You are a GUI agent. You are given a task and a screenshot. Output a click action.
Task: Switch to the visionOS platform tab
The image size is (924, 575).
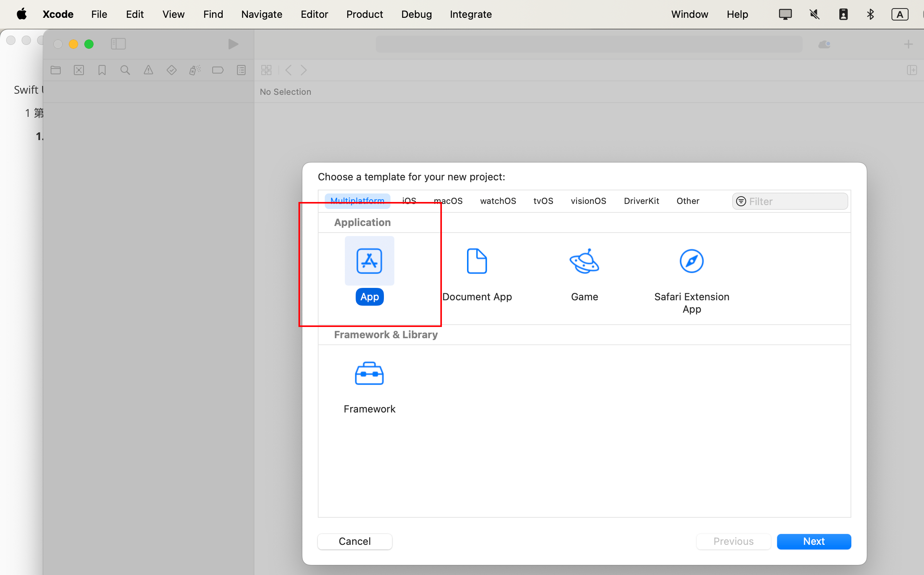(588, 201)
